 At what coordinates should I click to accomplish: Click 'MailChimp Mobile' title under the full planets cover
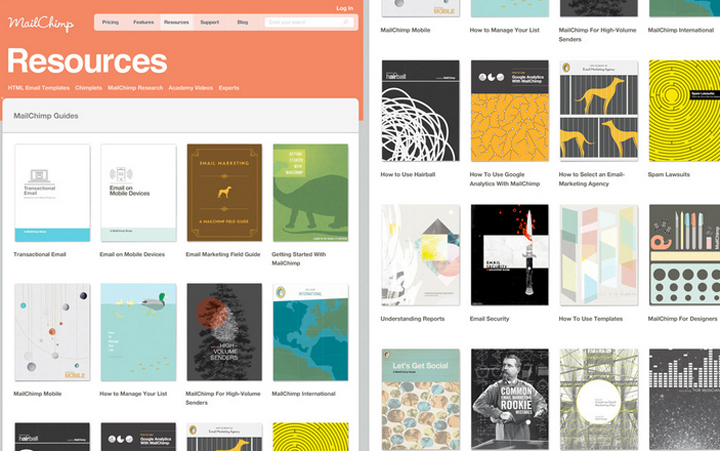pos(38,394)
